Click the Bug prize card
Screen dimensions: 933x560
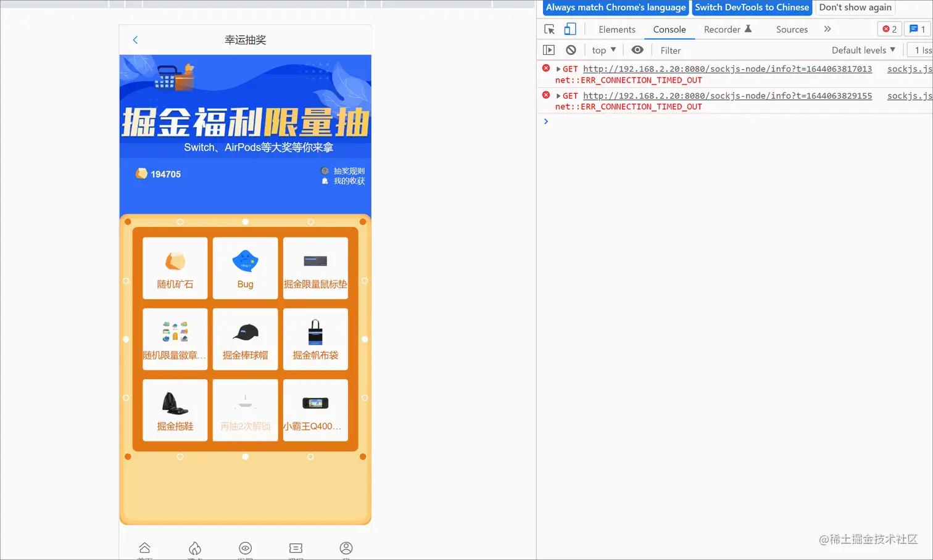click(246, 268)
